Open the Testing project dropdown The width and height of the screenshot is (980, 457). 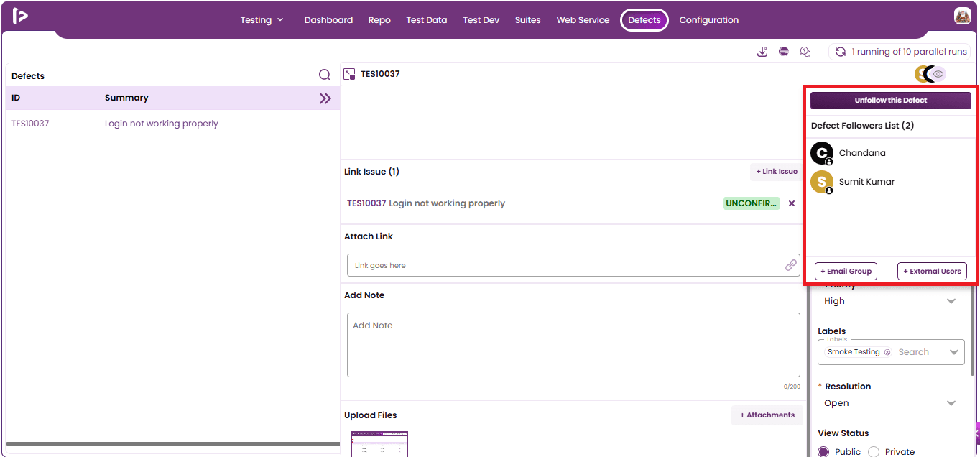coord(262,20)
